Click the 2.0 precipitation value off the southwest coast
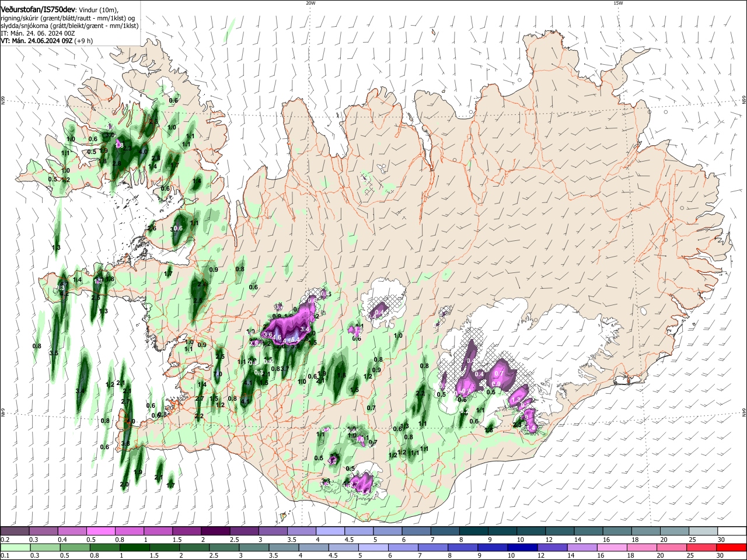This screenshot has width=747, height=560. (124, 485)
